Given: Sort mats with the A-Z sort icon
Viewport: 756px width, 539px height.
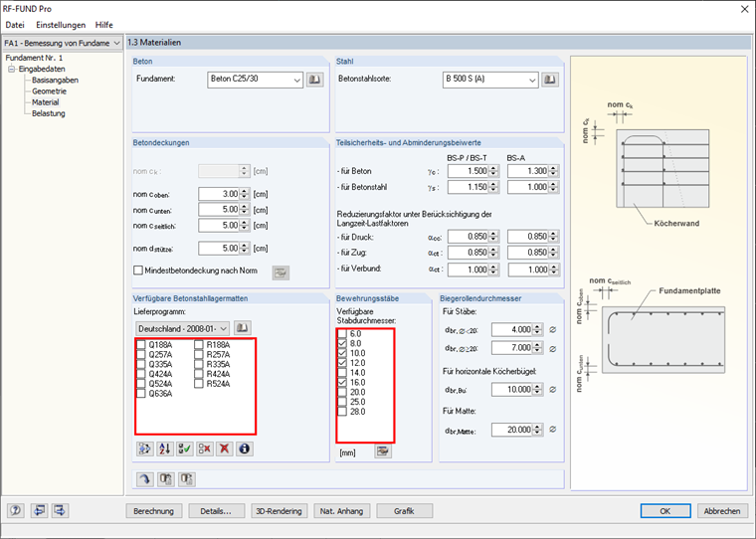Looking at the screenshot, I should [x=165, y=449].
